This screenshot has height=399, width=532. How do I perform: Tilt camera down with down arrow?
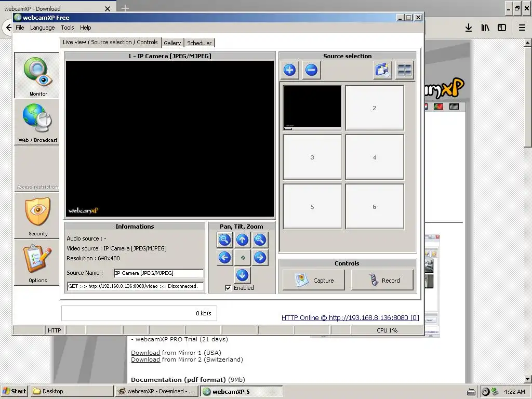coord(242,275)
